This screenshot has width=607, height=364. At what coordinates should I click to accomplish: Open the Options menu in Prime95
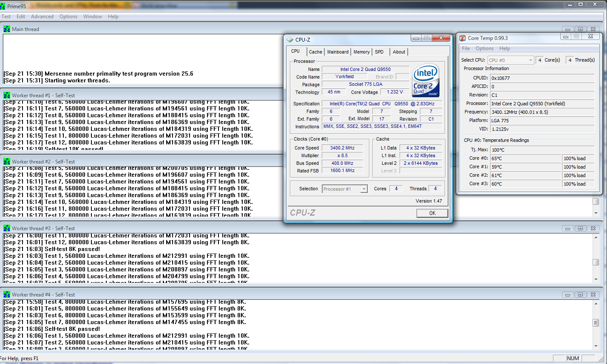[x=68, y=17]
